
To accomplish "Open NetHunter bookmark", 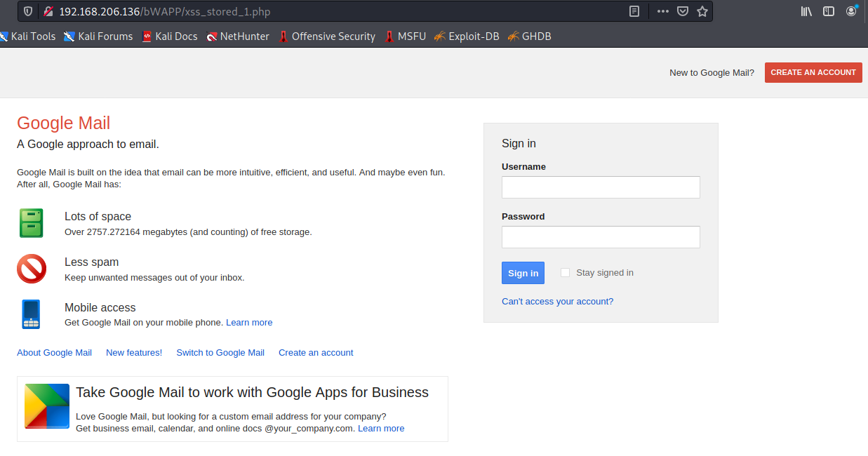I will (x=238, y=36).
